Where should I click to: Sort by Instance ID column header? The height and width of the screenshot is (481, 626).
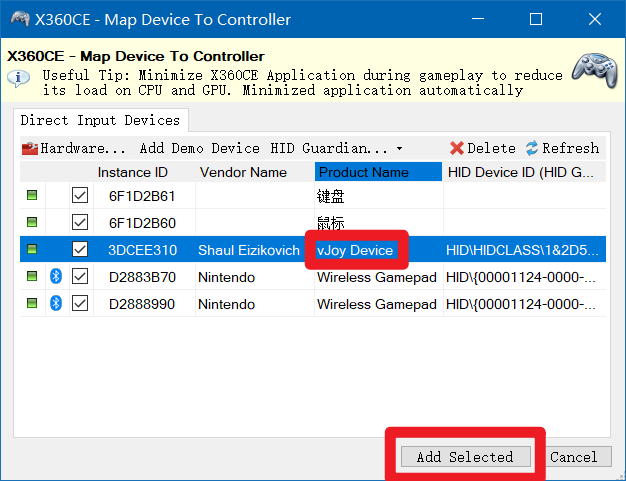tap(133, 172)
